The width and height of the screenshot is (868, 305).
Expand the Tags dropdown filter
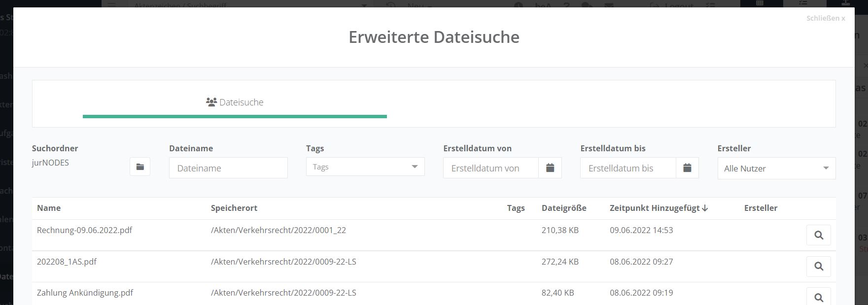coord(365,167)
